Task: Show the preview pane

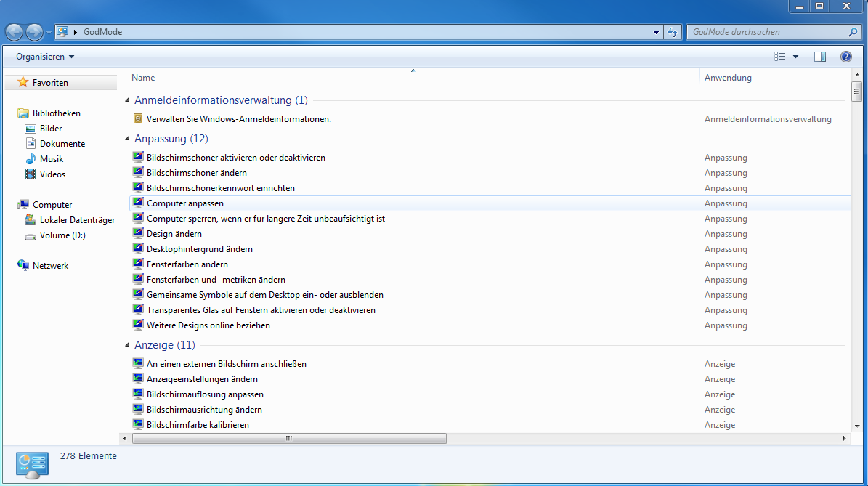Action: click(820, 57)
